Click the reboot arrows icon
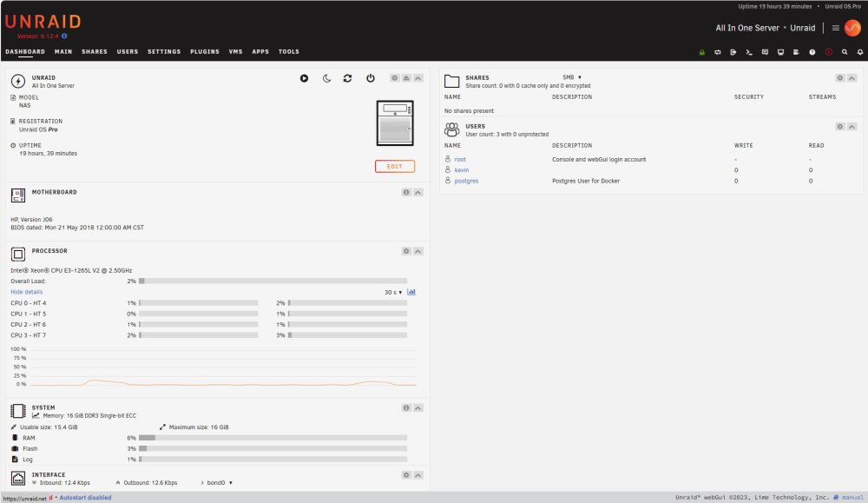 point(348,78)
